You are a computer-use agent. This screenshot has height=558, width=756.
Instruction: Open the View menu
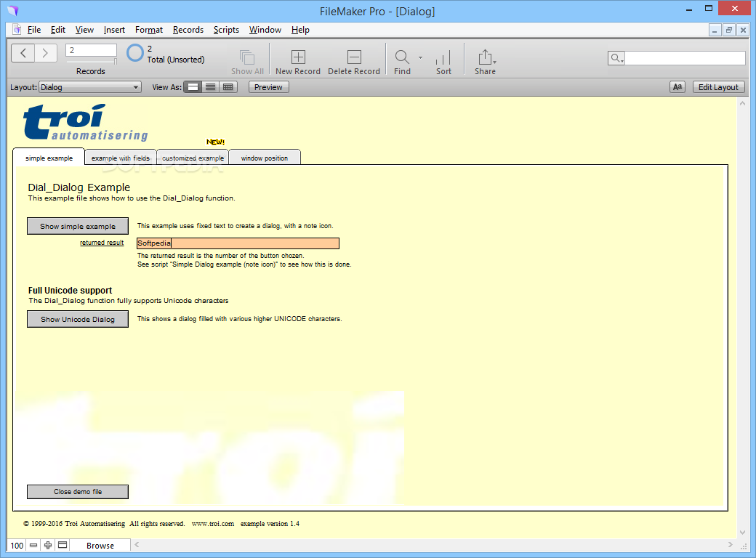point(84,30)
